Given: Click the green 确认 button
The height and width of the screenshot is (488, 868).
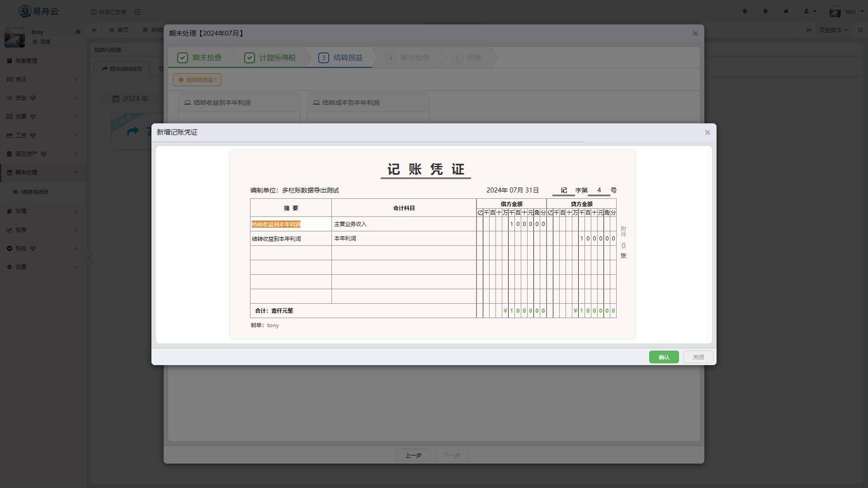Looking at the screenshot, I should coord(664,357).
